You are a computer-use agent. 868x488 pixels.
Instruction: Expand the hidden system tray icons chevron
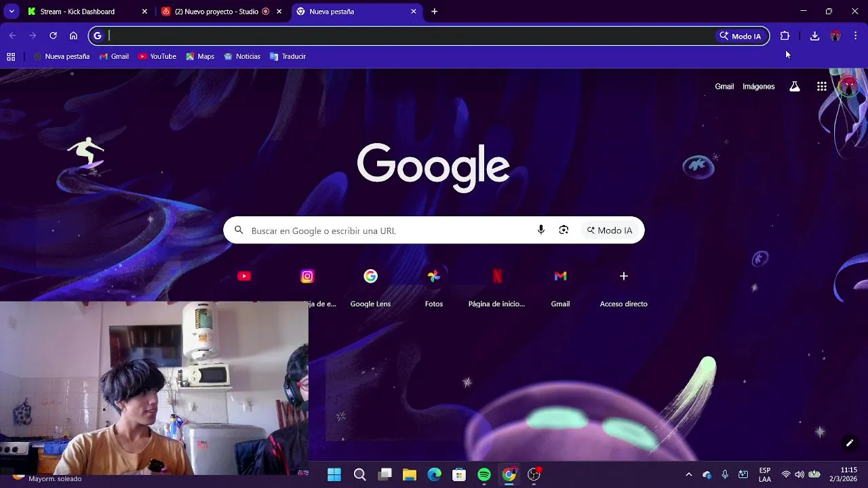689,474
